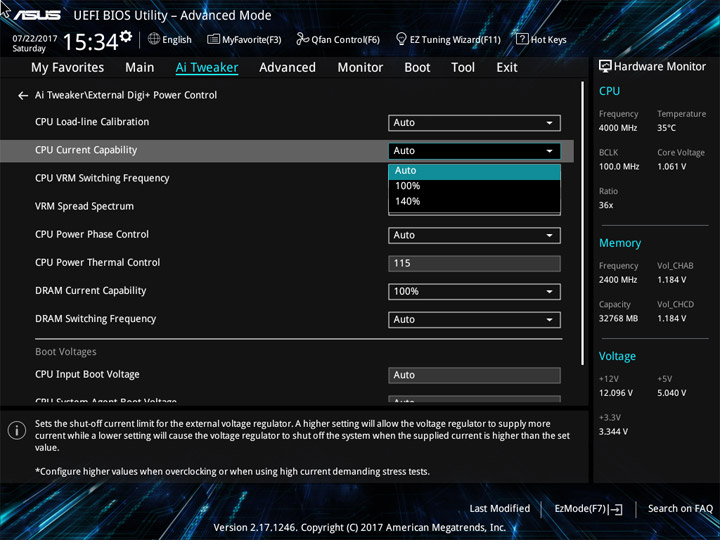The height and width of the screenshot is (540, 720).
Task: Launch EZ Tuning Wizard bulb icon
Action: pyautogui.click(x=401, y=39)
